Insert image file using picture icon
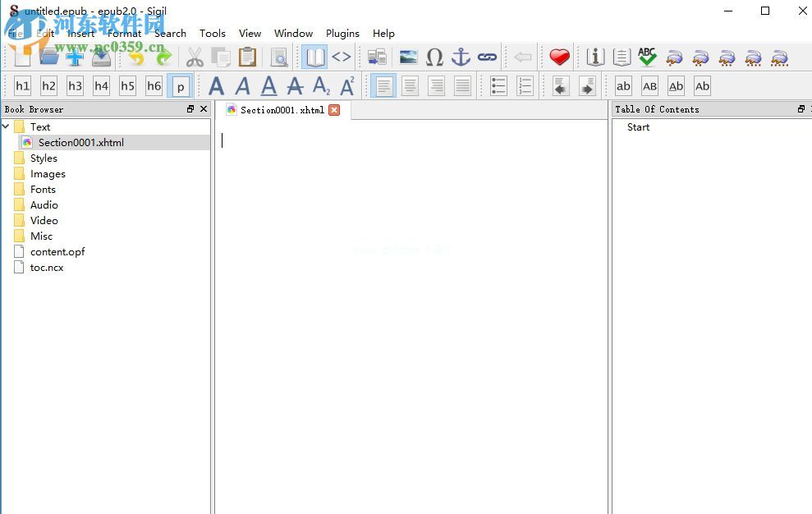 pos(408,57)
